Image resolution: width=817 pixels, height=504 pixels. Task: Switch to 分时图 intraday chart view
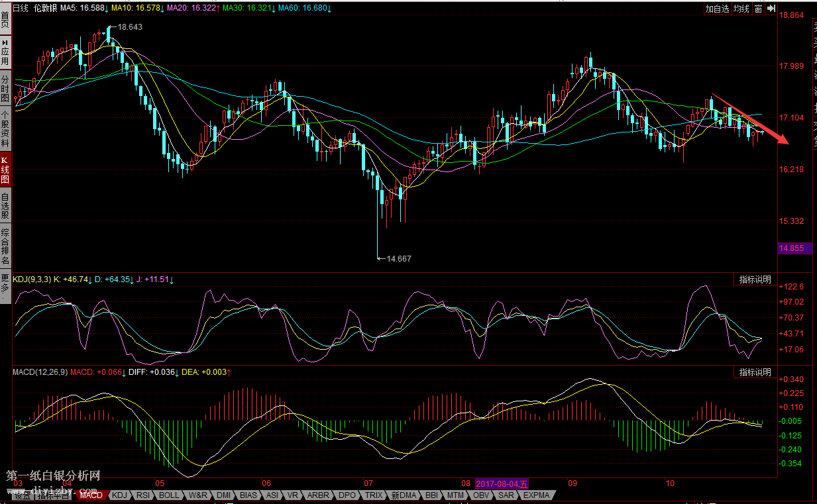click(x=5, y=87)
